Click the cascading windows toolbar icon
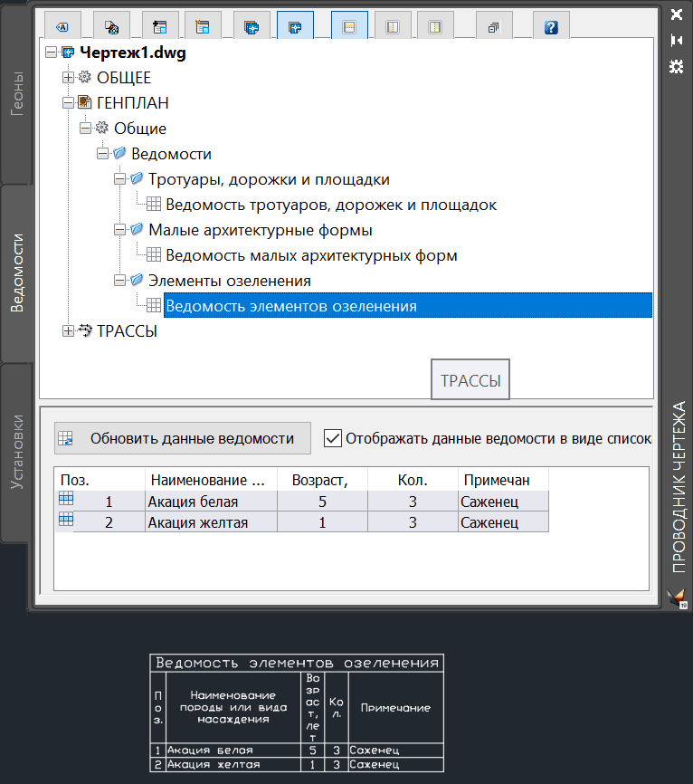The height and width of the screenshot is (784, 693). (493, 27)
